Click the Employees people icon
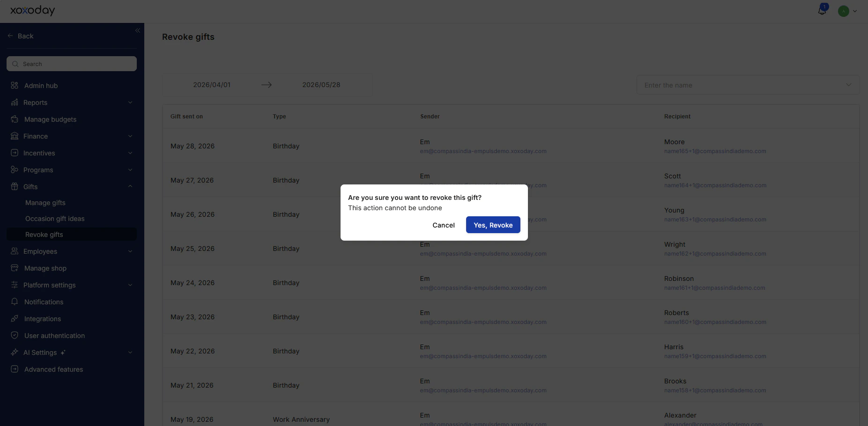Screen dimensions: 868x426 (x=15, y=251)
